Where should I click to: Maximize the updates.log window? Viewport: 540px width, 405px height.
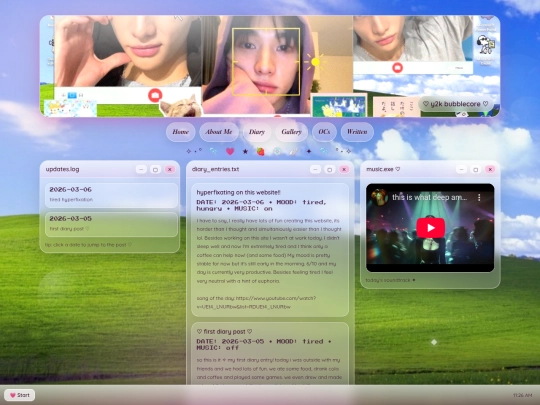(x=155, y=169)
